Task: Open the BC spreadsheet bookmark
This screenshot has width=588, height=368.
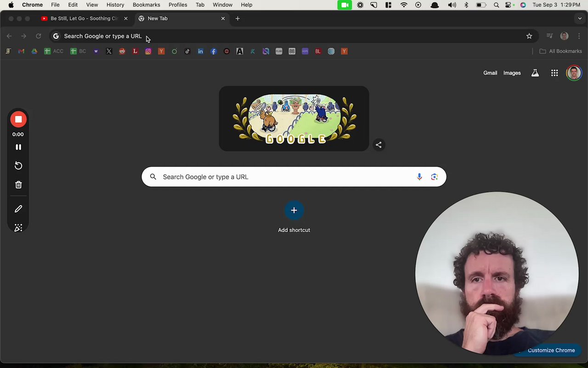Action: pyautogui.click(x=78, y=51)
